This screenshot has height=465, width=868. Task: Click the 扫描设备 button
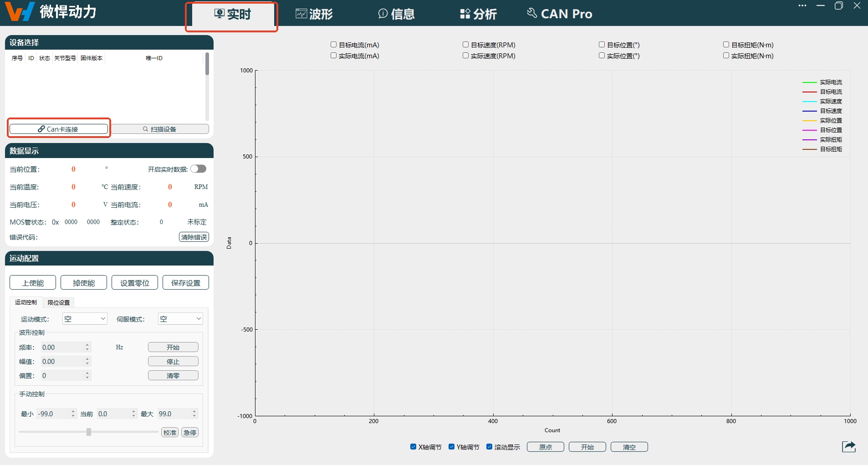coord(160,129)
